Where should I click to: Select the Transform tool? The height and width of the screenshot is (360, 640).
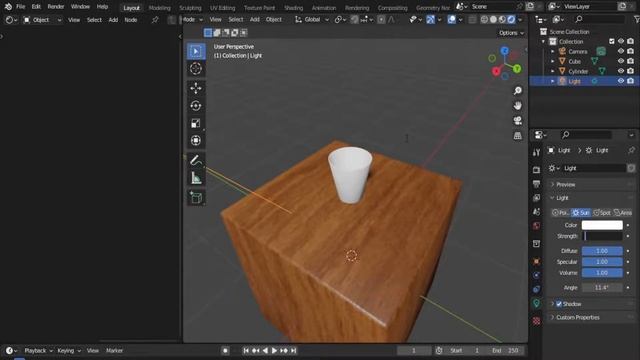196,140
